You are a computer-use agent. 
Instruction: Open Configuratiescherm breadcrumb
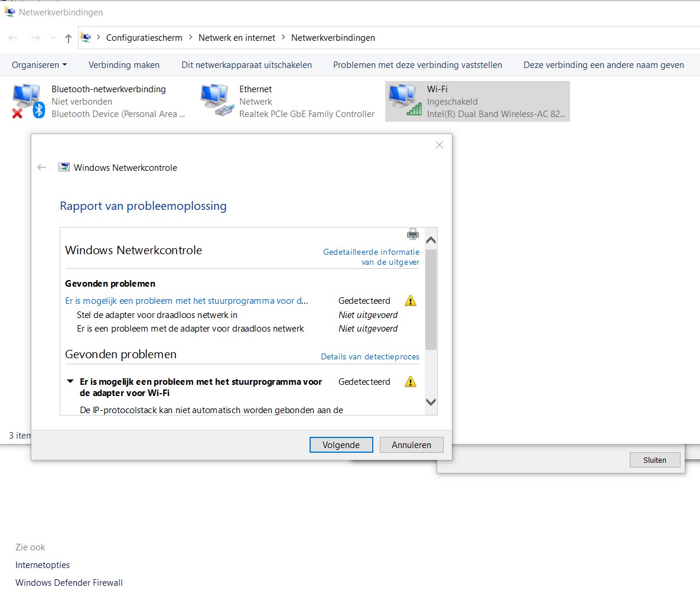(144, 38)
